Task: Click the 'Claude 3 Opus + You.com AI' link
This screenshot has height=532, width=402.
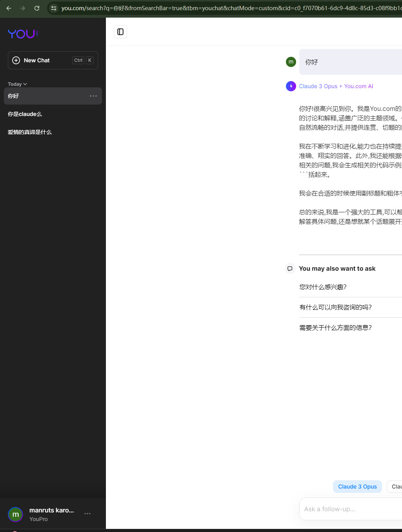Action: pos(336,86)
